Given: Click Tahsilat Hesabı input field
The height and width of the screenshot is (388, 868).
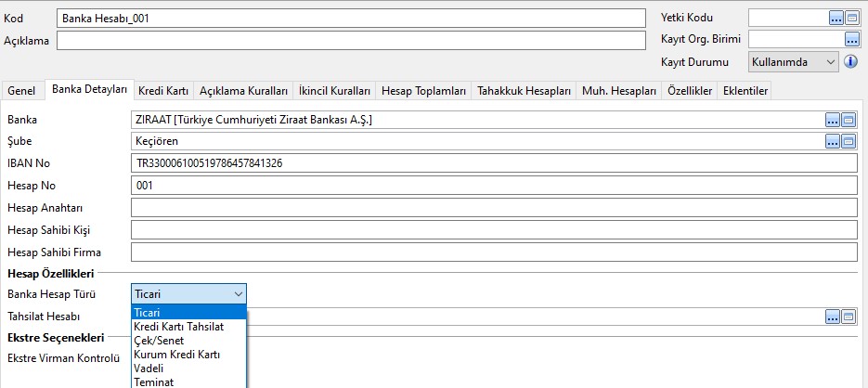Looking at the screenshot, I should point(536,317).
